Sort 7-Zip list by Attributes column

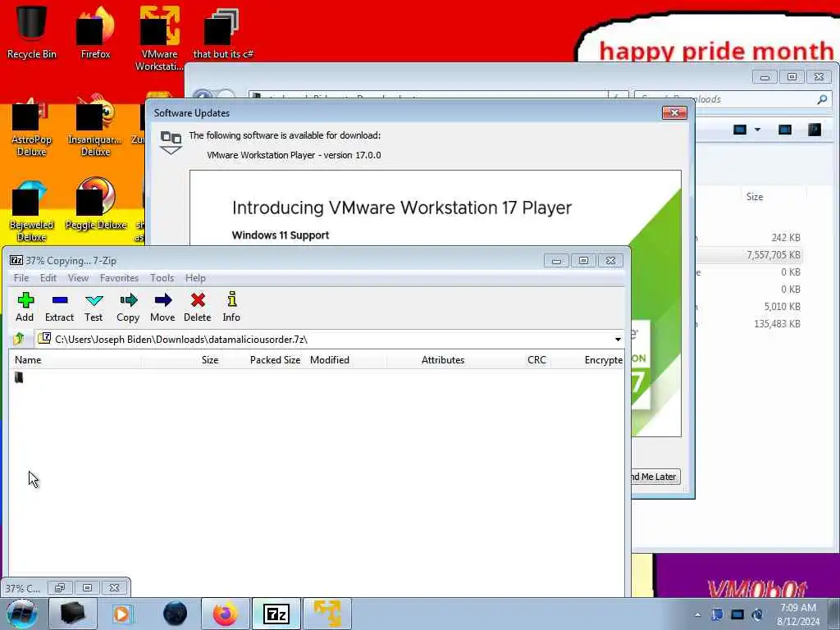427,360
